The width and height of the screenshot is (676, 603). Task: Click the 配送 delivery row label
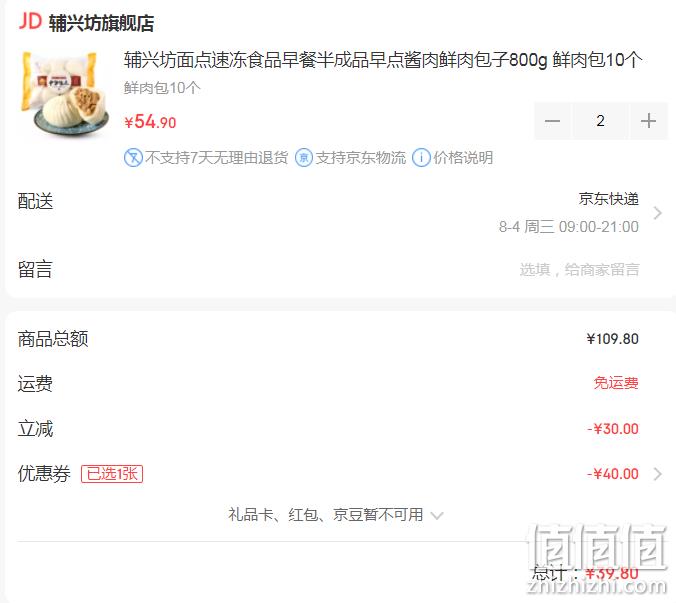click(35, 201)
